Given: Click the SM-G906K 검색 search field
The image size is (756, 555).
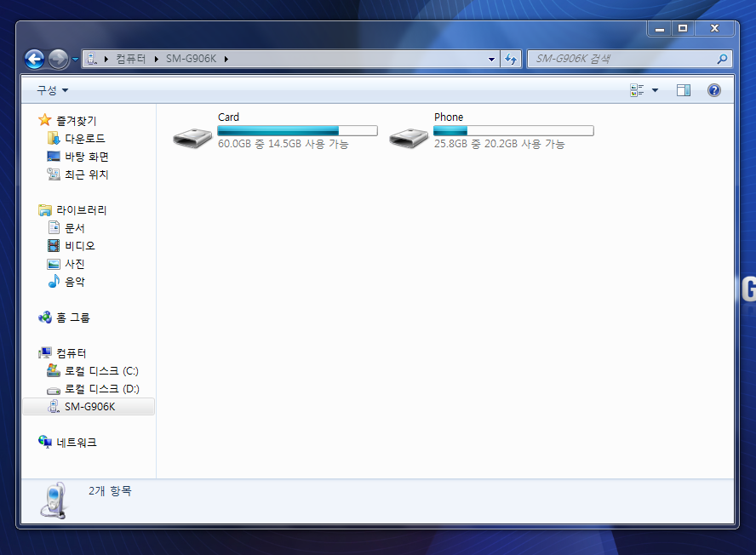Looking at the screenshot, I should (621, 59).
